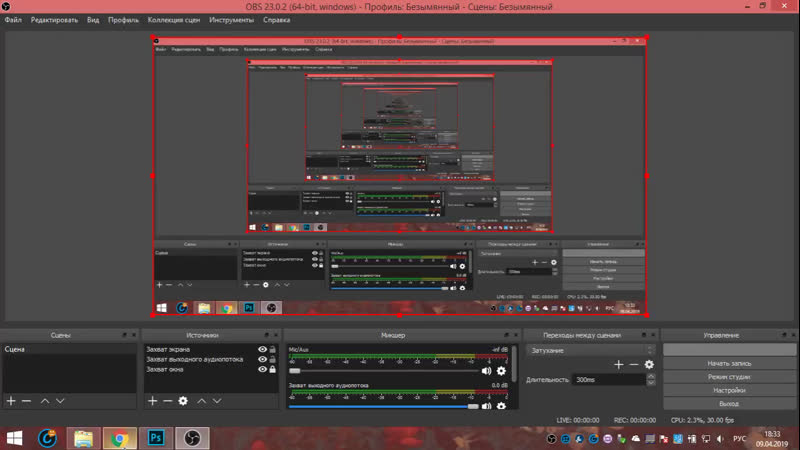Toggle lock on Захват выходного аудиопотока source

[272, 359]
